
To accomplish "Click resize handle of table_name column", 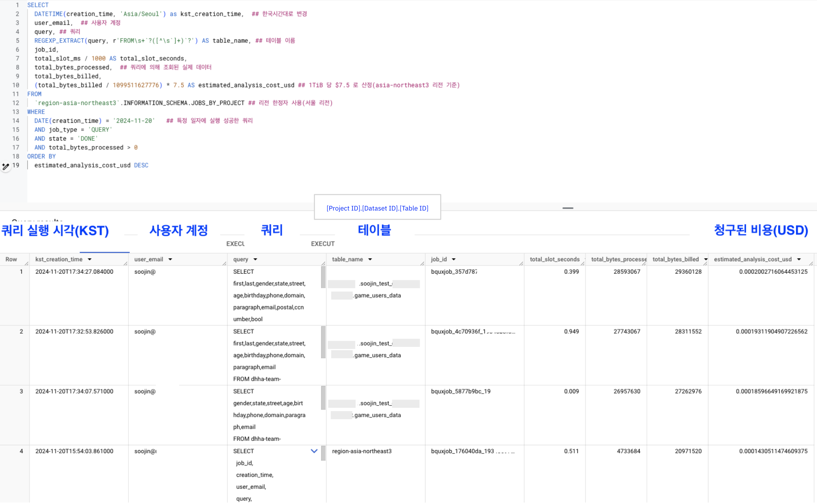I will click(422, 263).
